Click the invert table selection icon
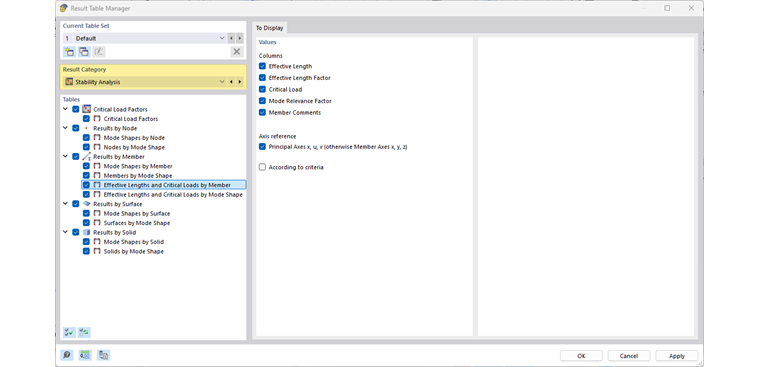 click(x=84, y=333)
